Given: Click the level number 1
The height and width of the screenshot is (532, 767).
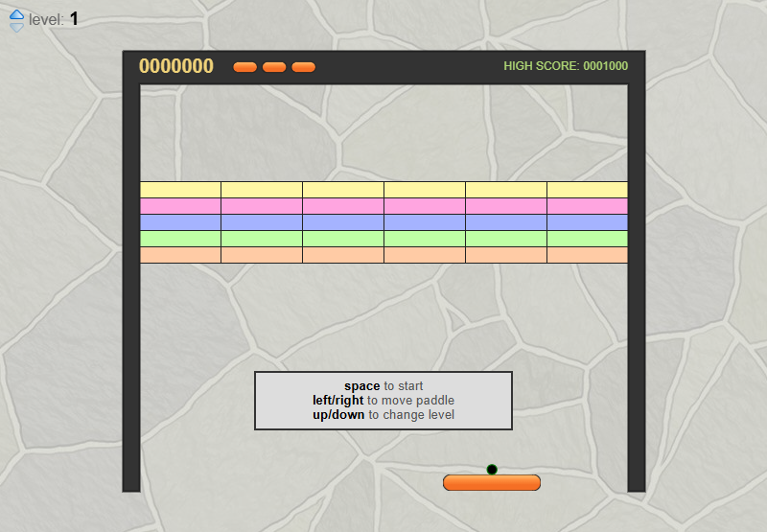Looking at the screenshot, I should click(x=74, y=19).
